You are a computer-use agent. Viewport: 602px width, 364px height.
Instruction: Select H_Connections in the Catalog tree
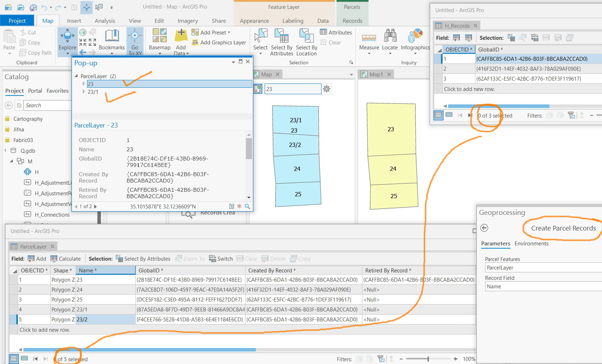click(52, 215)
